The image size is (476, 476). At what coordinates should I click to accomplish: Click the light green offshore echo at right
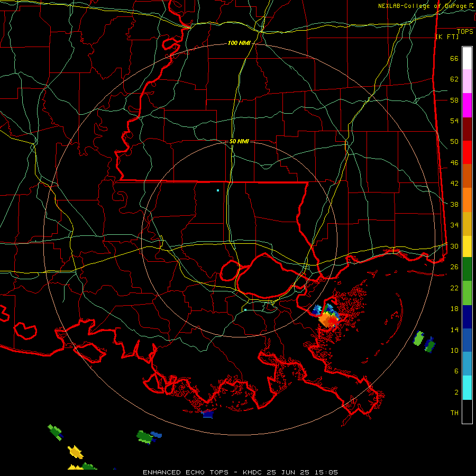tap(419, 338)
